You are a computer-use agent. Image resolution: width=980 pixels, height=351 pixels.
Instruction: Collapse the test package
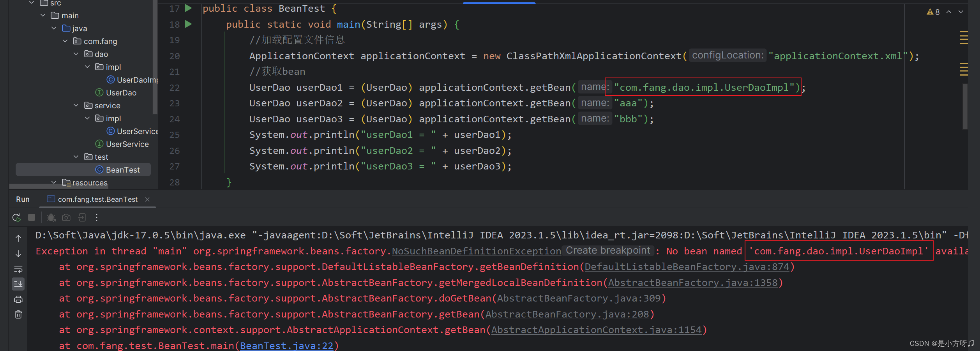coord(76,157)
